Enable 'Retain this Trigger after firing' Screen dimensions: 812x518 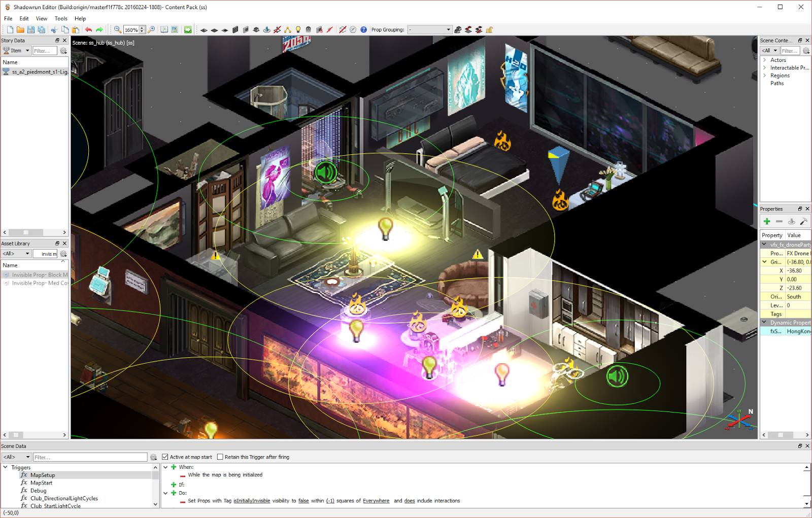click(220, 457)
